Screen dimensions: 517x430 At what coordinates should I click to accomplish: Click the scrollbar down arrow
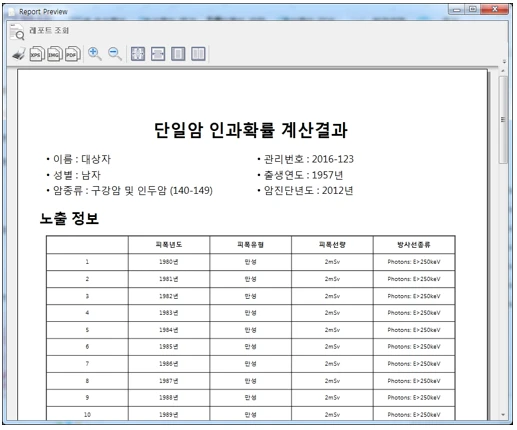click(x=503, y=415)
